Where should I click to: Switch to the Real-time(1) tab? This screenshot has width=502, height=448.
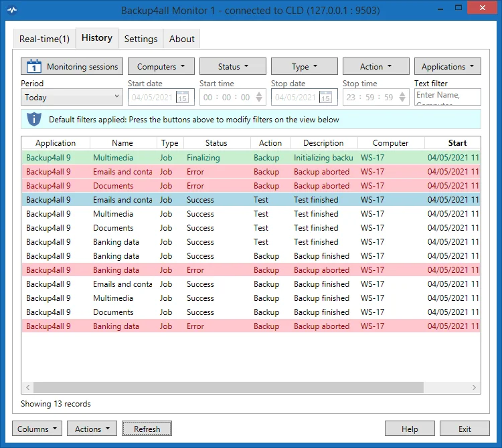pos(44,39)
